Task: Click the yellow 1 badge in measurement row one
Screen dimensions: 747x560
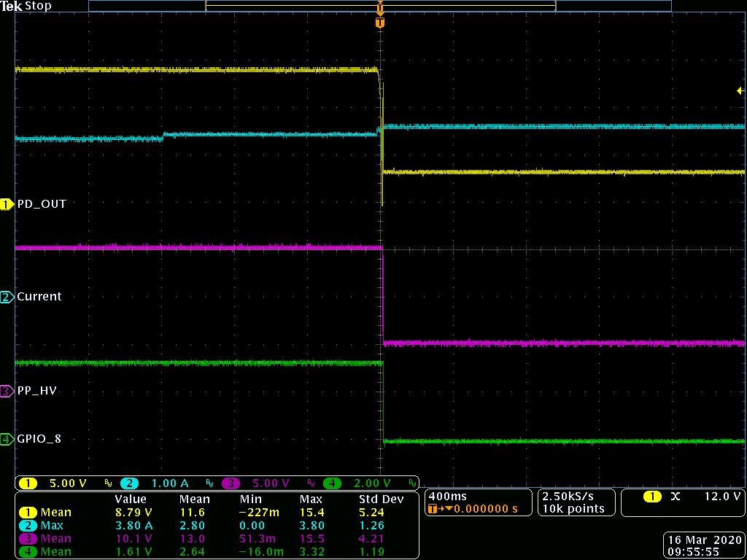Action: point(29,513)
